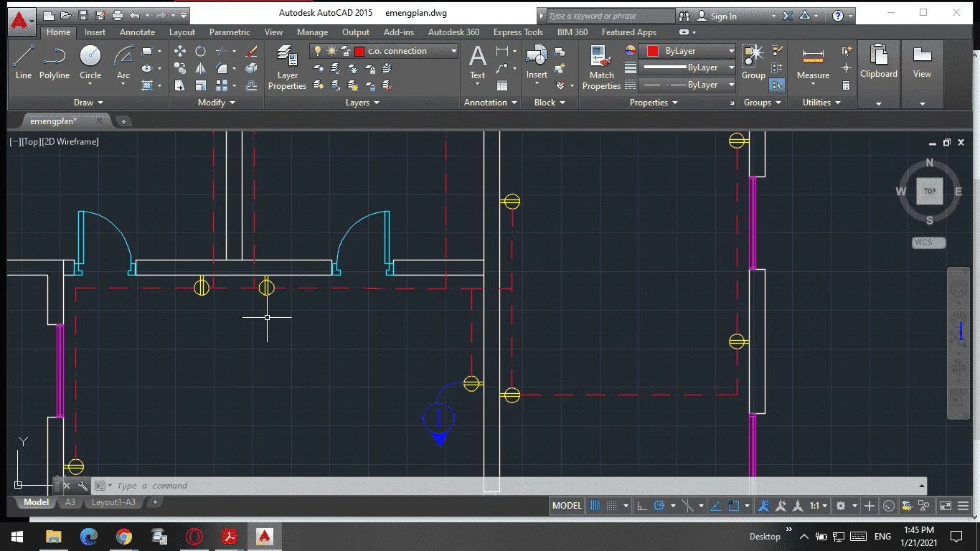Click the Undo arrow
The width and height of the screenshot is (980, 551).
pyautogui.click(x=134, y=15)
